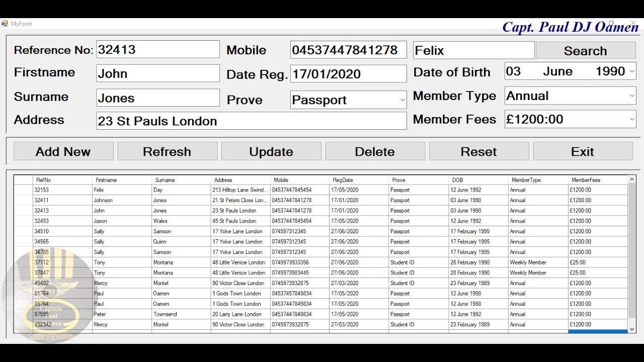Click the Reference No input field
Viewport: 644px width, 362px height.
pyautogui.click(x=158, y=49)
